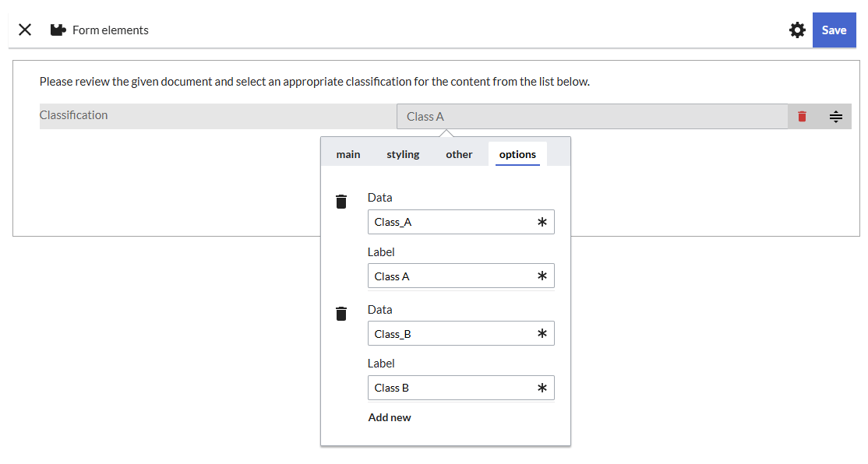
Task: Switch to the main tab
Action: (348, 154)
